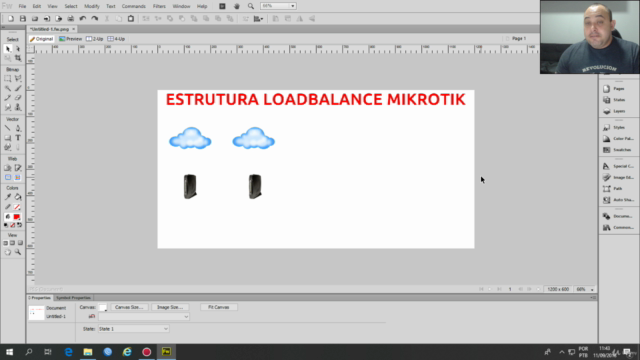Open the stroke color swatch
The width and height of the screenshot is (640, 360).
[x=16, y=207]
